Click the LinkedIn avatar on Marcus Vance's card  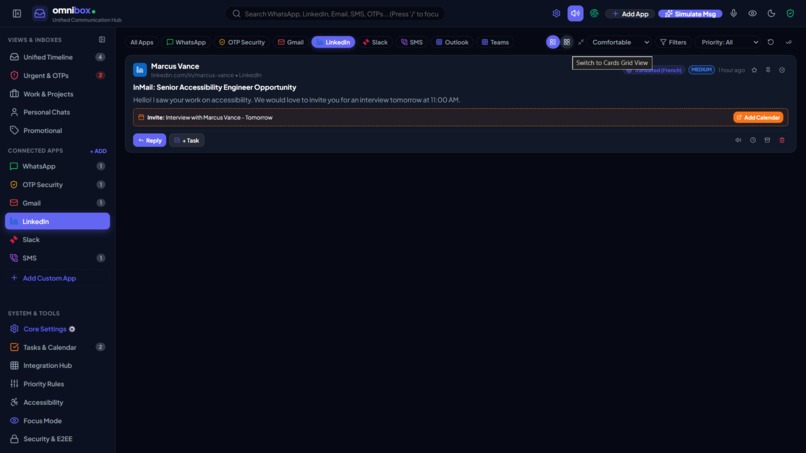[x=140, y=69]
